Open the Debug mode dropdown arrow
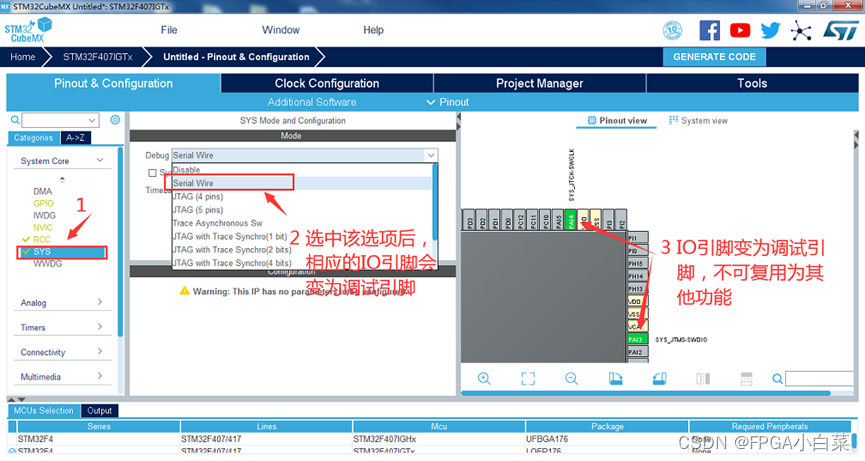The image size is (865, 461). [431, 155]
